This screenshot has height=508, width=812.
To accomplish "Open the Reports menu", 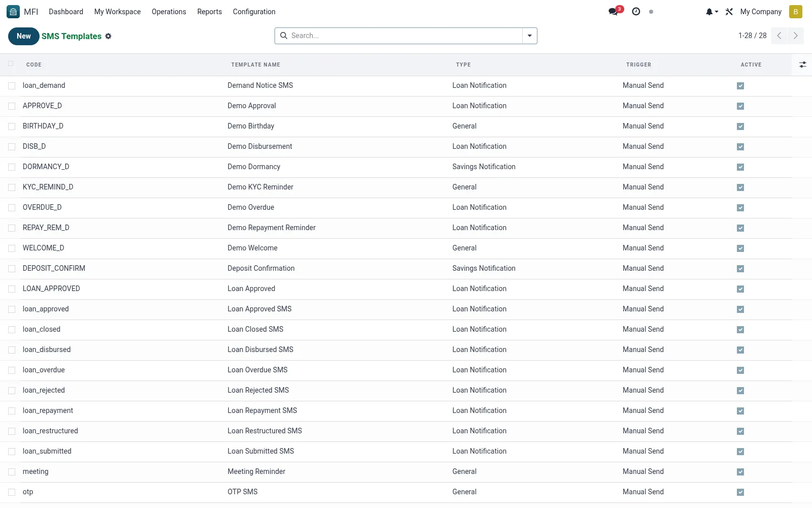I will (x=210, y=12).
